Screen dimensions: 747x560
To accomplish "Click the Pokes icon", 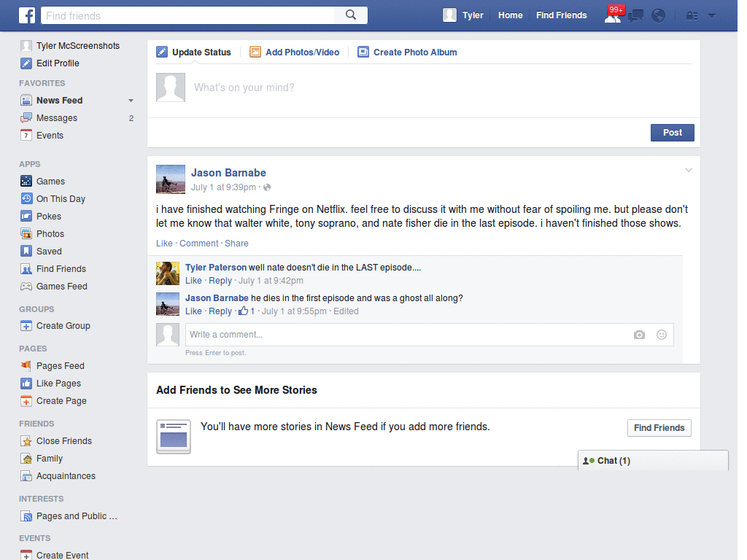I will [26, 216].
